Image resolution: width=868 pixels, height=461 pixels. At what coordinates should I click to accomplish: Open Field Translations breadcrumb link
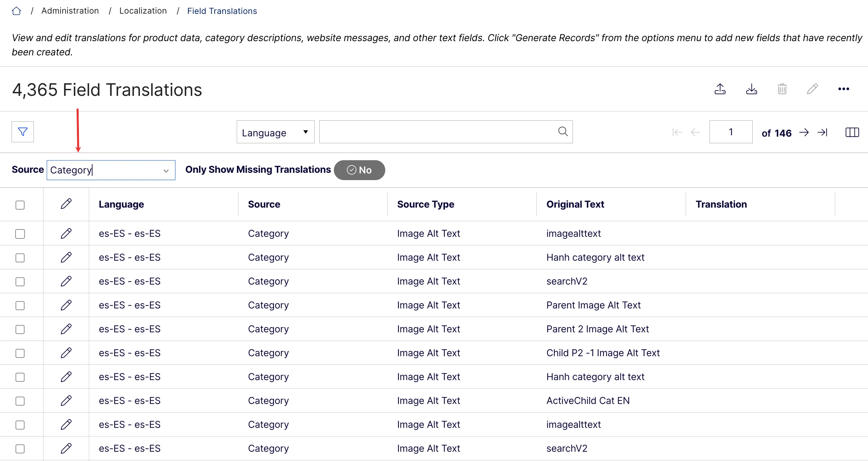point(222,11)
